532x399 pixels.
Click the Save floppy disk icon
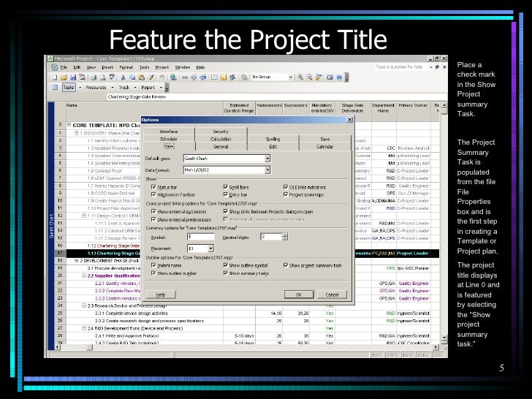coord(72,77)
